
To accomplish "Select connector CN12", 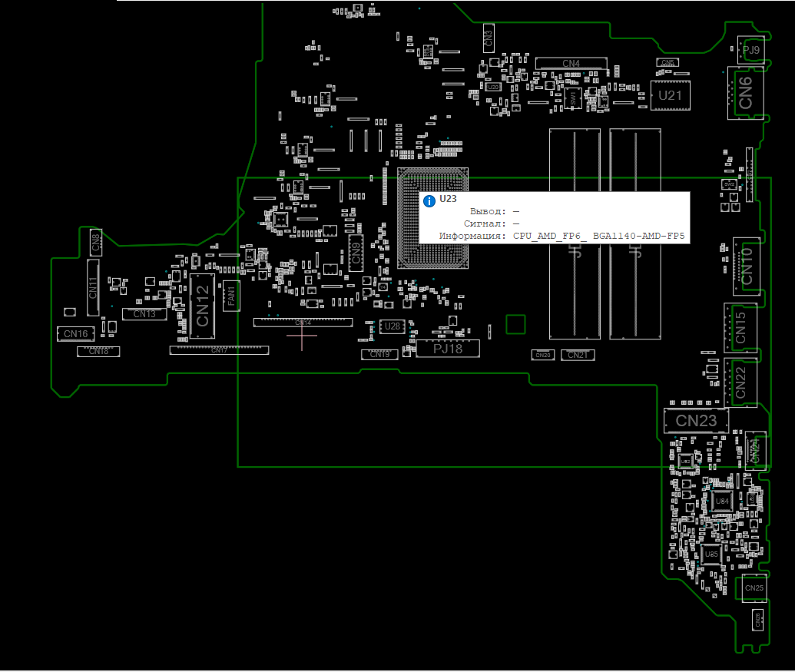I will 202,306.
